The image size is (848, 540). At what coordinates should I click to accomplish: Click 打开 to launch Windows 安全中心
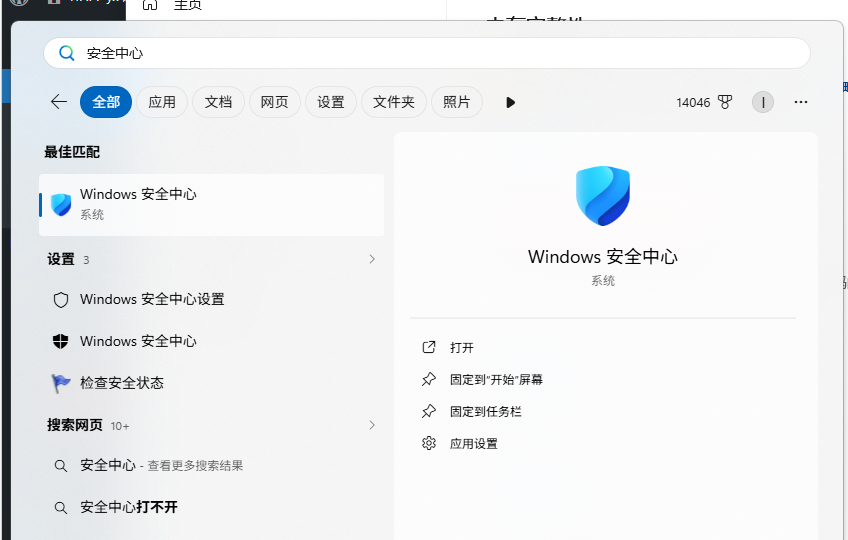tap(462, 347)
